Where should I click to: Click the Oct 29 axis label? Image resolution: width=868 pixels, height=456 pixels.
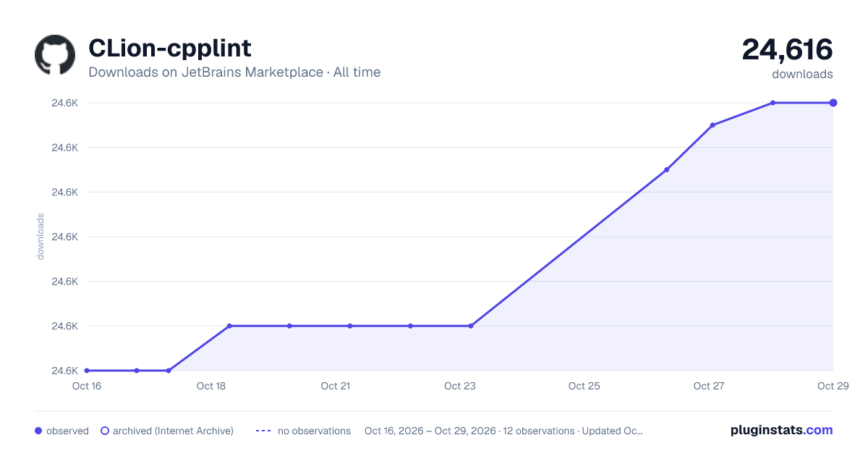(832, 386)
